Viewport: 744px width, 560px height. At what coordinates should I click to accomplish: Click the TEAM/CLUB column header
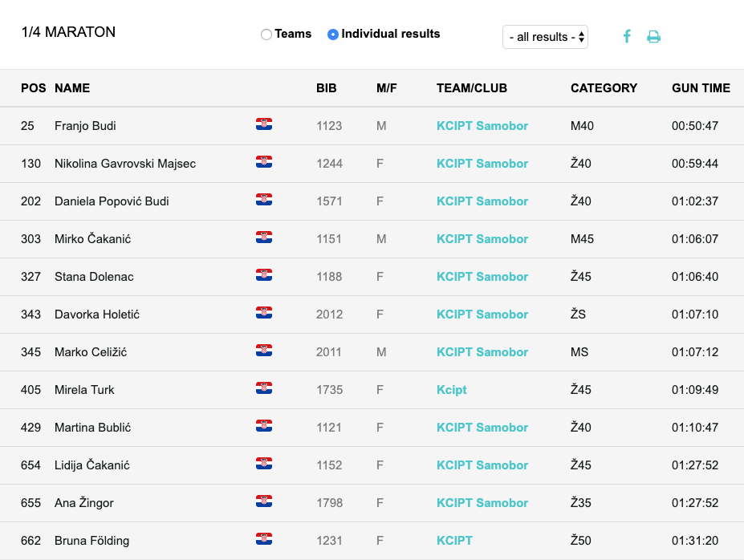pyautogui.click(x=472, y=88)
